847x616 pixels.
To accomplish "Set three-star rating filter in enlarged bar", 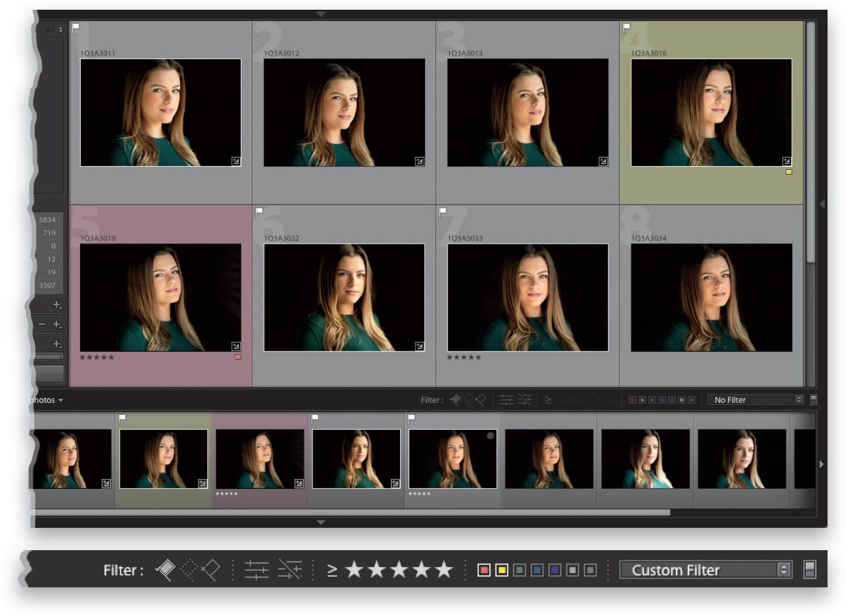I will (x=399, y=569).
